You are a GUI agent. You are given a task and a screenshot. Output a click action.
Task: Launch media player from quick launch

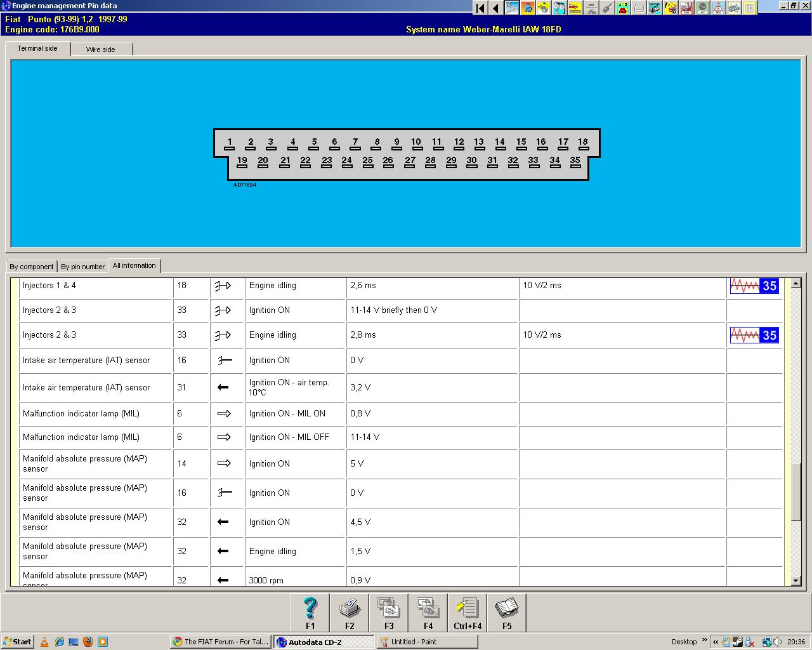(x=103, y=642)
